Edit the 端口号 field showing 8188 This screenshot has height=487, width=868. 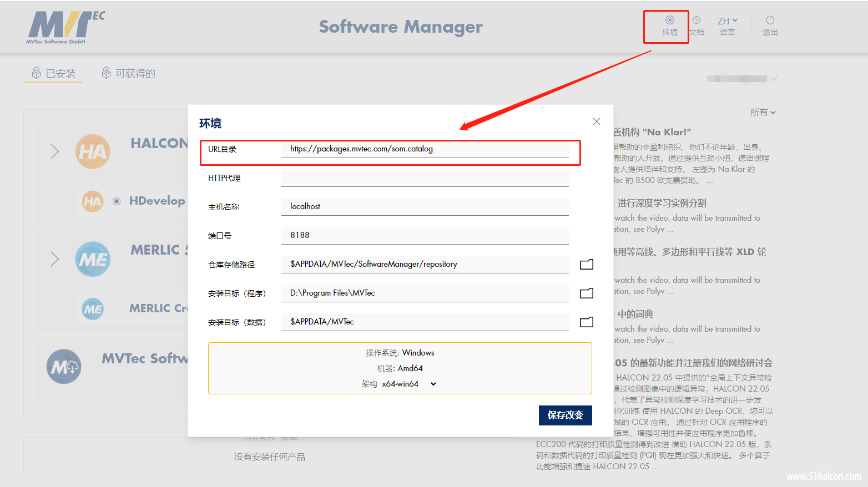coord(425,235)
